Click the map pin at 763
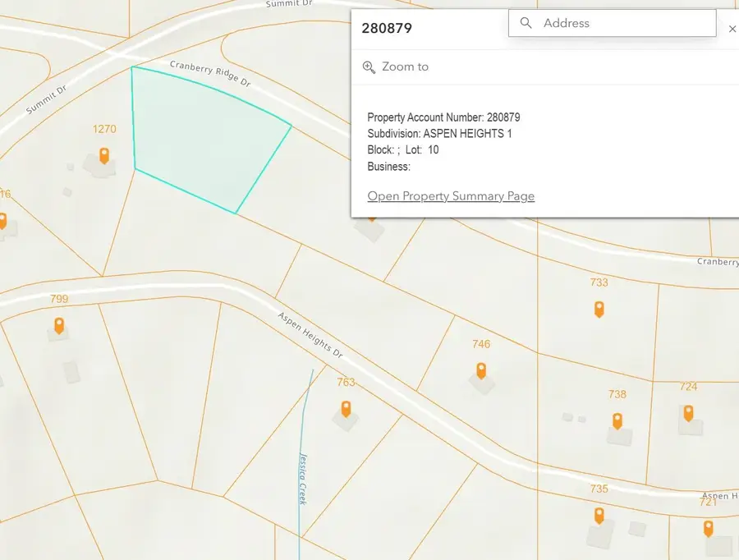The height and width of the screenshot is (560, 739). (x=346, y=409)
